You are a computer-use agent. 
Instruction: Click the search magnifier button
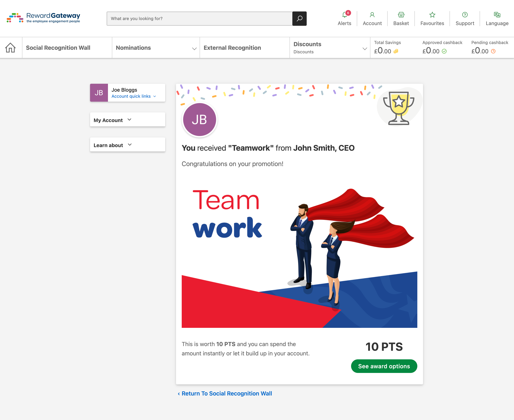299,18
